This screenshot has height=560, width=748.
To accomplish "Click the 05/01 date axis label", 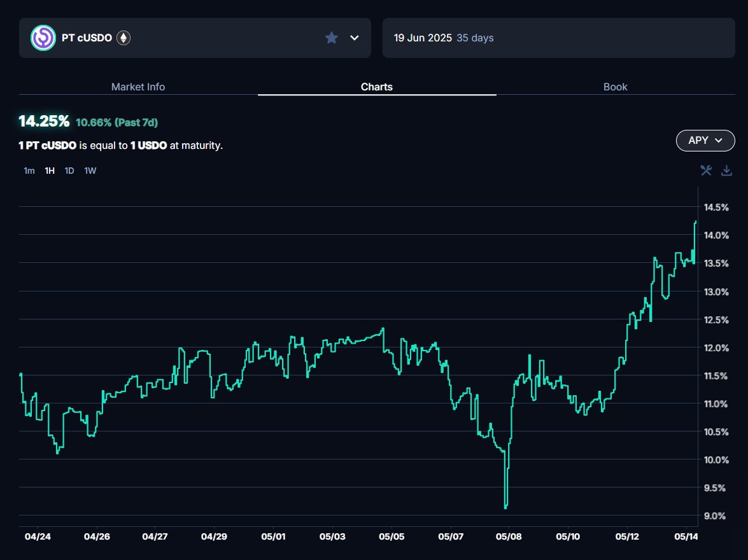I will (273, 536).
